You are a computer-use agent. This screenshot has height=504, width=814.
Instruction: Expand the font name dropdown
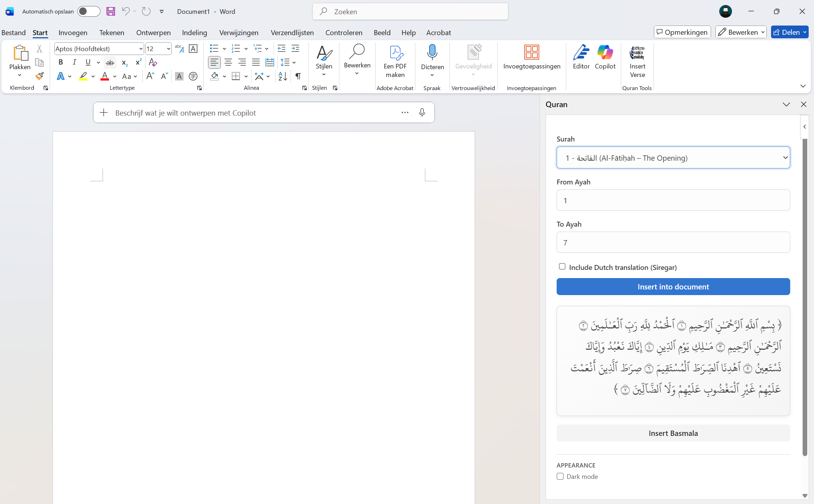[141, 49]
